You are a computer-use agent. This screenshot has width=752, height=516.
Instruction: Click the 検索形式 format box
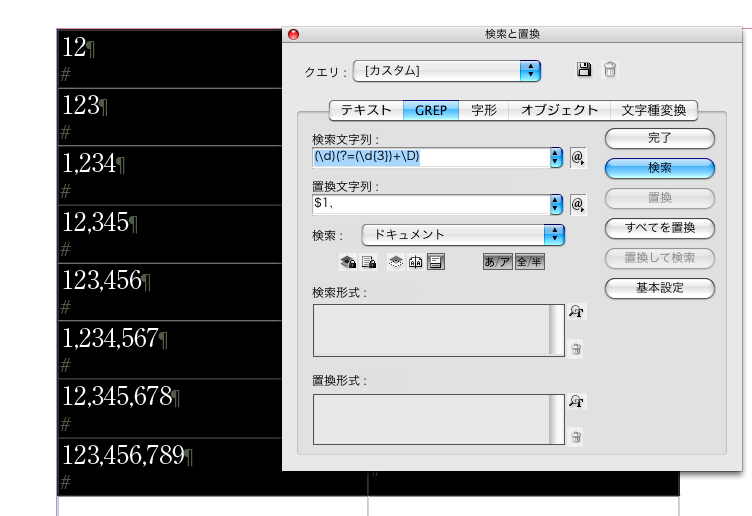pos(438,330)
